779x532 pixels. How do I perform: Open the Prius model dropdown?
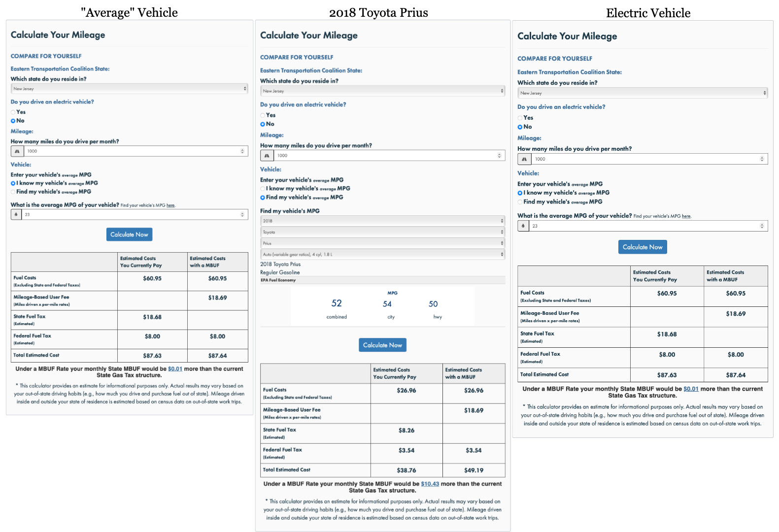click(382, 243)
